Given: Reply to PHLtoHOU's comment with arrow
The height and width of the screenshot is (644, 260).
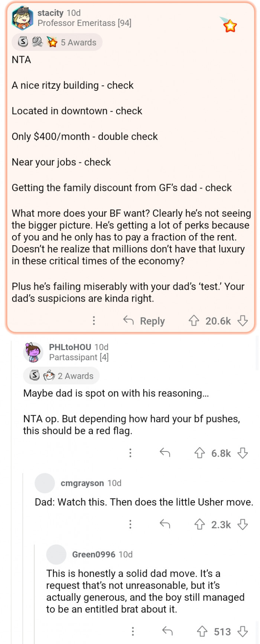Looking at the screenshot, I should point(165,453).
